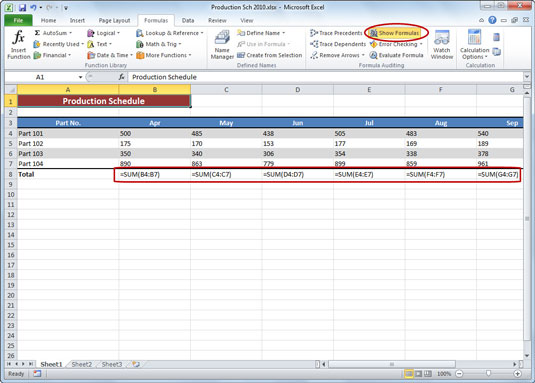535x383 pixels.
Task: Click Insert Worksheet tab icon
Action: coord(136,364)
